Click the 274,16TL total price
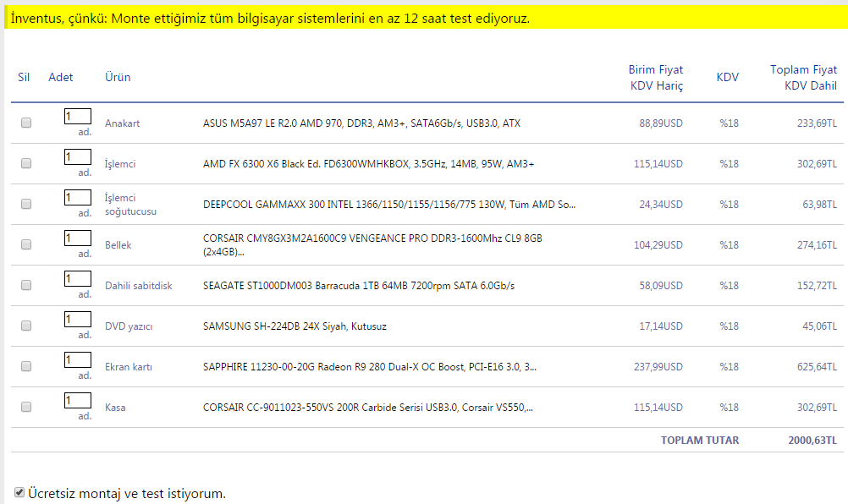 click(817, 244)
